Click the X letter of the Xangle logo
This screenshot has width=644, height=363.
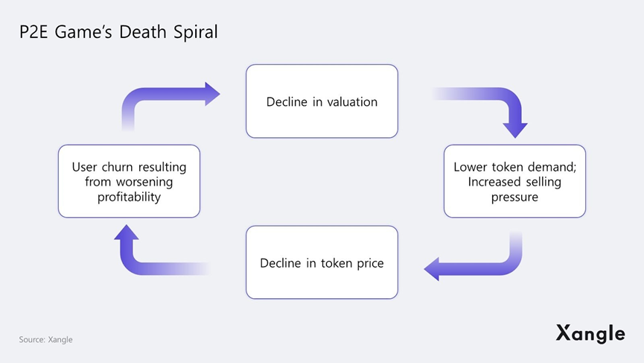[x=564, y=333]
